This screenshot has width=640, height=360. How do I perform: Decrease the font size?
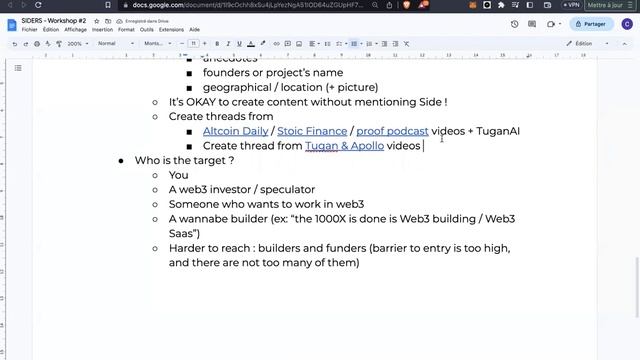pyautogui.click(x=182, y=44)
